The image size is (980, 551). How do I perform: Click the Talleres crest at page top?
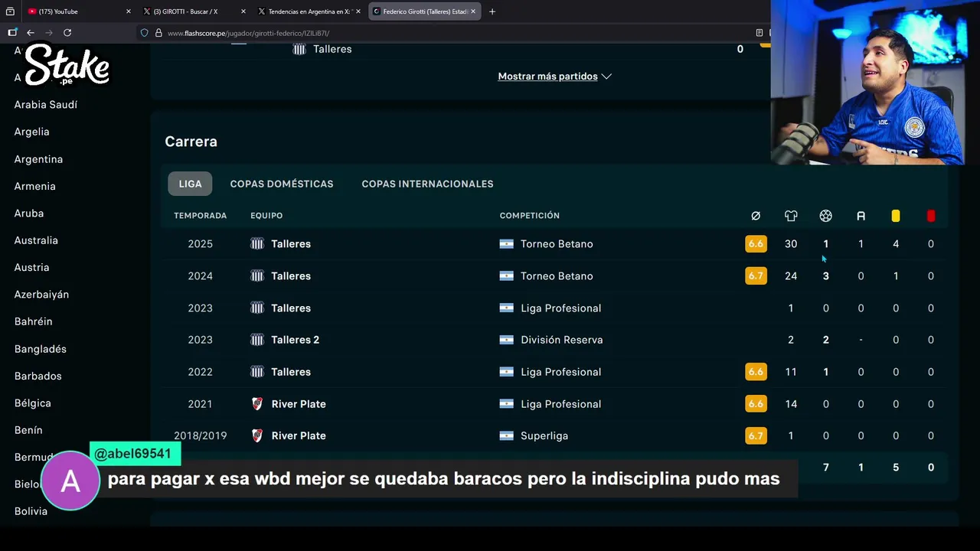point(299,49)
